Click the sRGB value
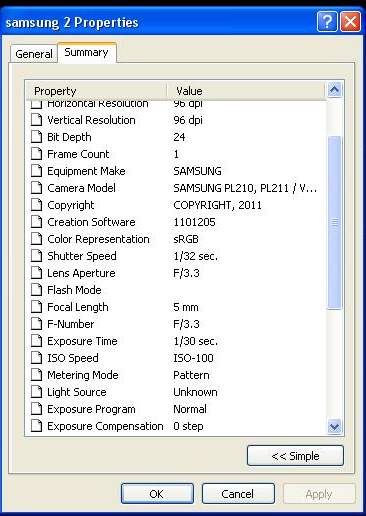Screen dimensions: 366x516 [x=186, y=239]
